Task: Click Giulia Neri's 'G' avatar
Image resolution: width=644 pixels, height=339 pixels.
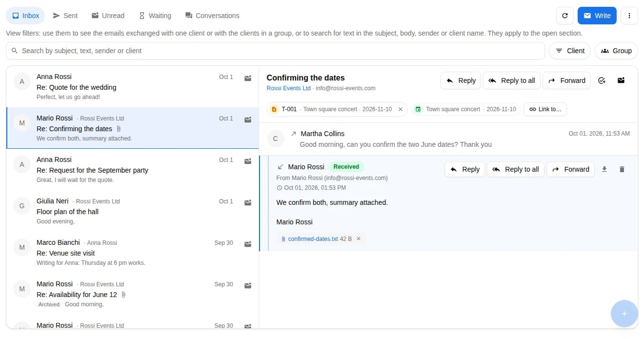Action: [22, 206]
